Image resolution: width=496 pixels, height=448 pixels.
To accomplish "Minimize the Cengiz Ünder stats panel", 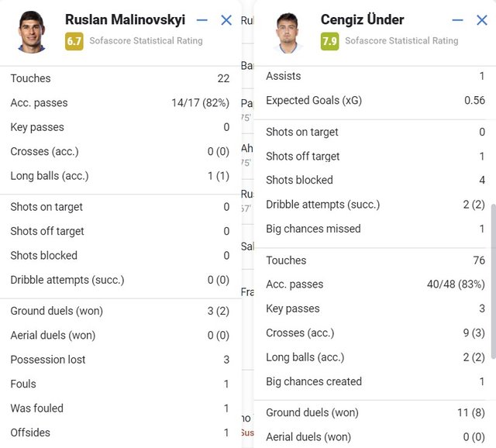I will tap(458, 20).
